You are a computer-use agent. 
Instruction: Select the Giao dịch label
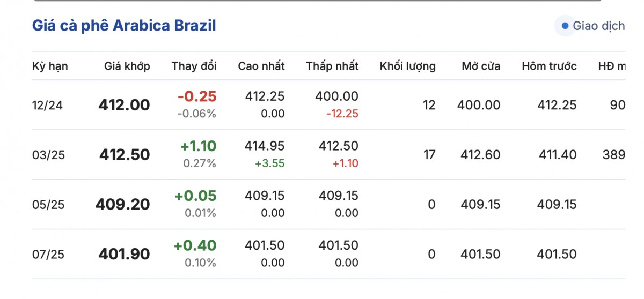coord(598,26)
